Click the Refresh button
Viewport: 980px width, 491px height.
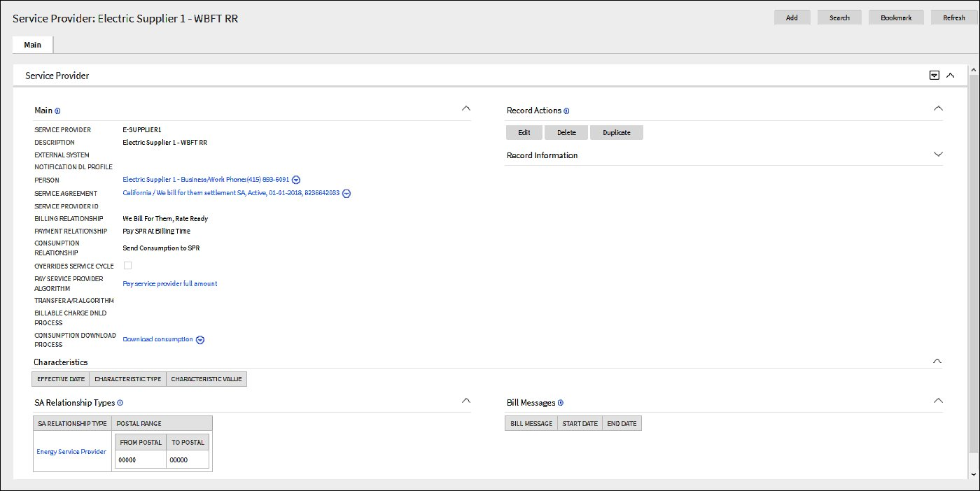(953, 17)
